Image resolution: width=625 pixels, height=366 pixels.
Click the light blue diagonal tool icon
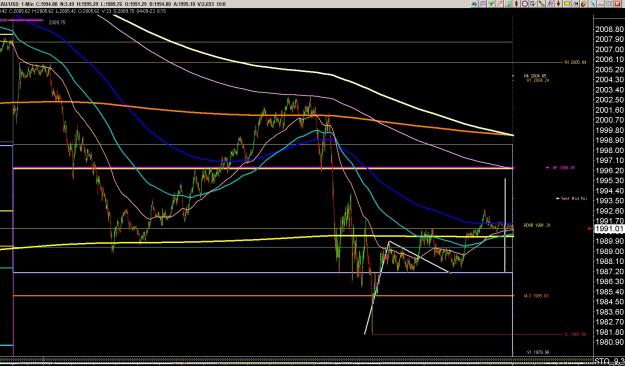click(592, 4)
